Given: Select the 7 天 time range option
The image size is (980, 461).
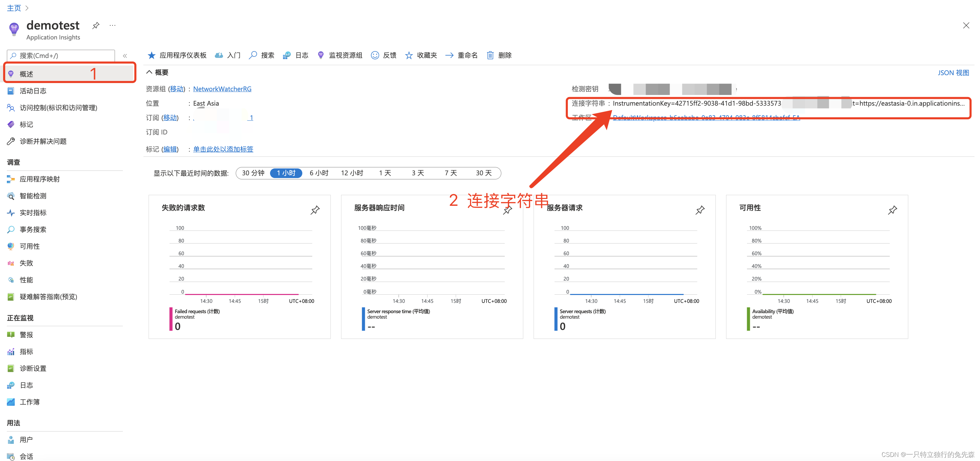Looking at the screenshot, I should pos(451,173).
